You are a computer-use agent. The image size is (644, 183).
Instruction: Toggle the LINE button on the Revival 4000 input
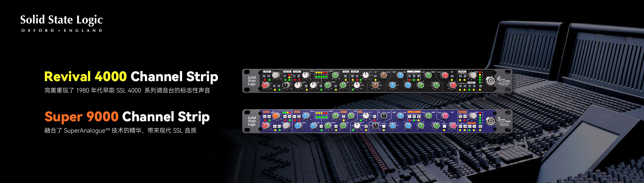(279, 86)
